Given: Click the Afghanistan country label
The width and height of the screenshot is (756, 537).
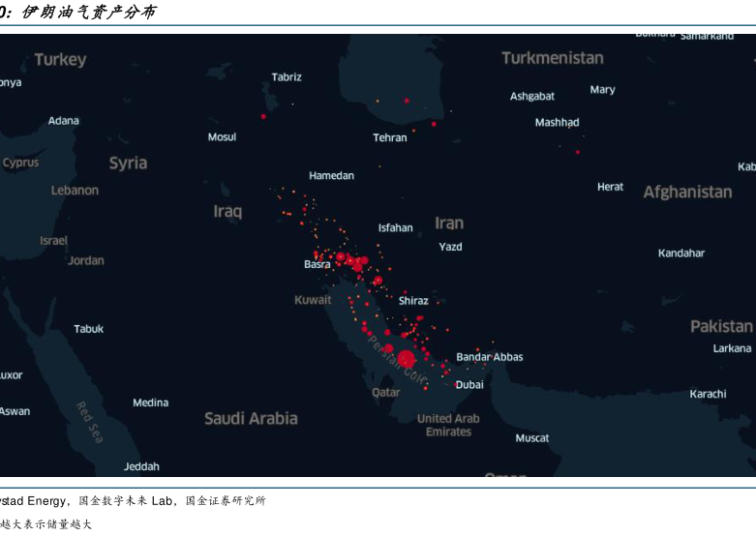Looking at the screenshot, I should point(687,193).
